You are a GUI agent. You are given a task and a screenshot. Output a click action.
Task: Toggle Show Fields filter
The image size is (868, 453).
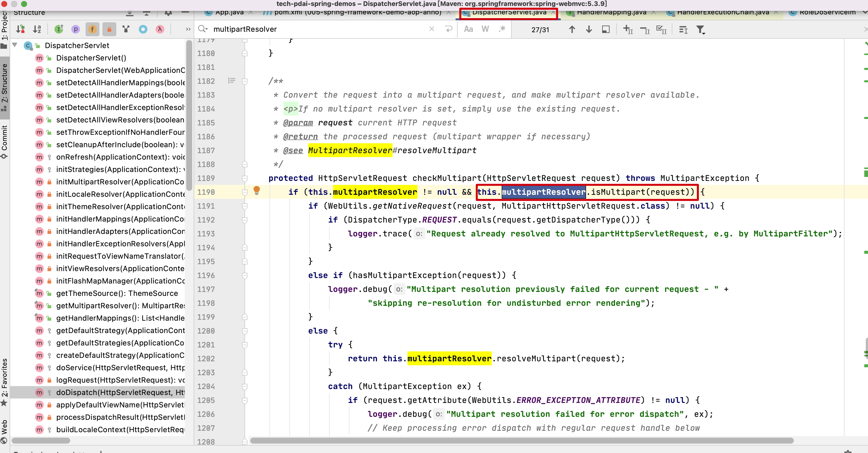coord(92,29)
